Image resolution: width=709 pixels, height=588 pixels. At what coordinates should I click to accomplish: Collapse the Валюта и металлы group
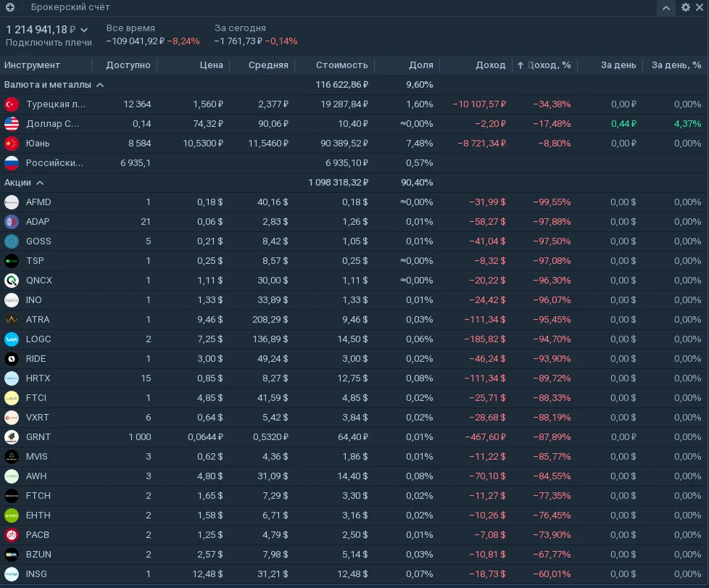(100, 85)
